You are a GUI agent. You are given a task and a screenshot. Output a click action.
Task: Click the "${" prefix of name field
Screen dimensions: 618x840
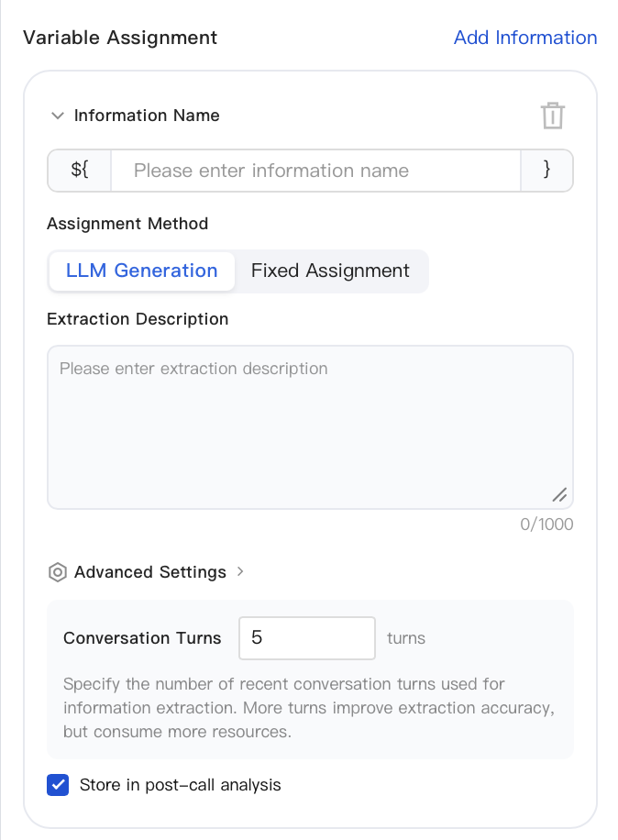[80, 171]
